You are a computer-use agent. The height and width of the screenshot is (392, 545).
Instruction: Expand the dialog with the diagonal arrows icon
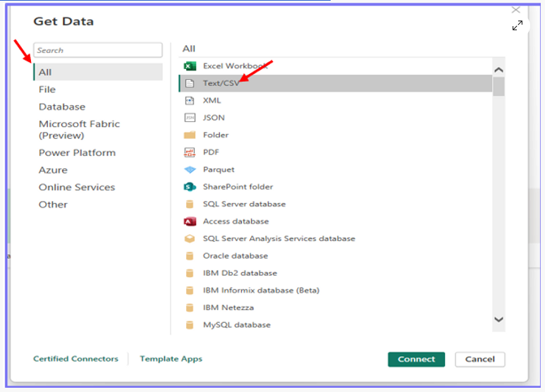pyautogui.click(x=518, y=25)
